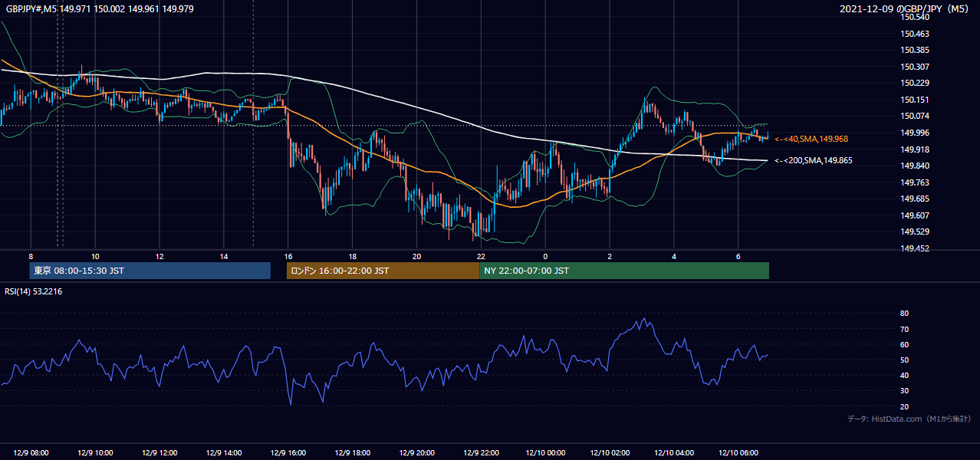
Task: Click the GBPJPY#,M5 chart title text
Action: (x=100, y=8)
